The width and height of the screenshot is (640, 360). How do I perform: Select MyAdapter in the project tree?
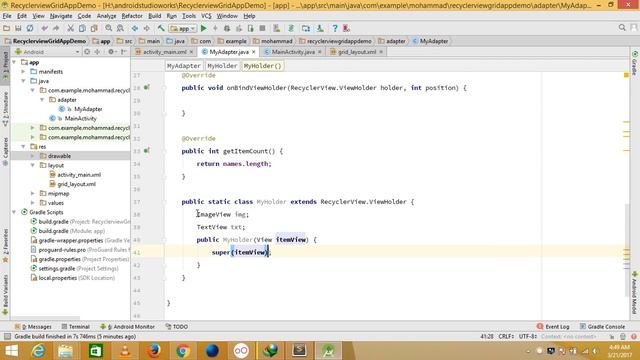[88, 109]
